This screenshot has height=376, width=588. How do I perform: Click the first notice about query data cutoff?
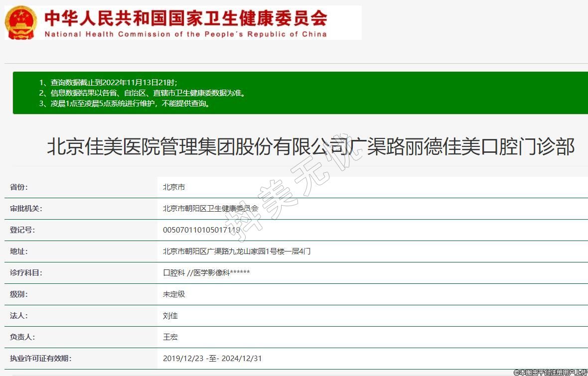click(x=108, y=82)
